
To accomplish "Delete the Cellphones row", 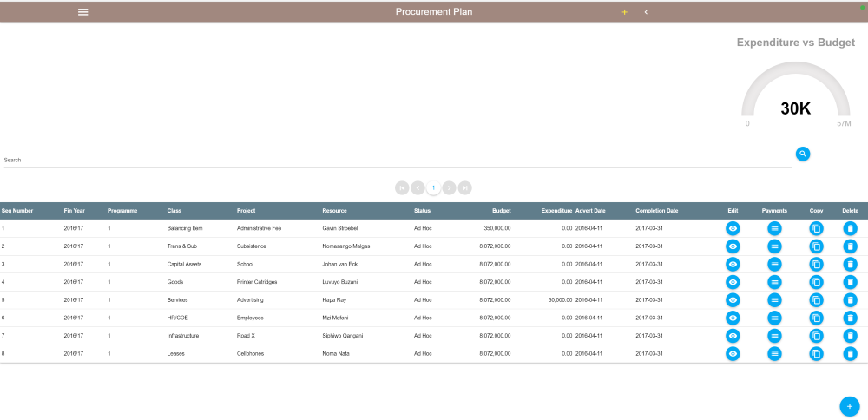I will (851, 353).
